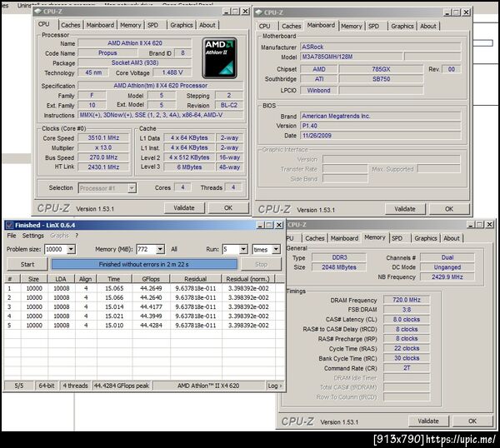Click the Log button in LinX status bar
500x448 pixels.
274,386
